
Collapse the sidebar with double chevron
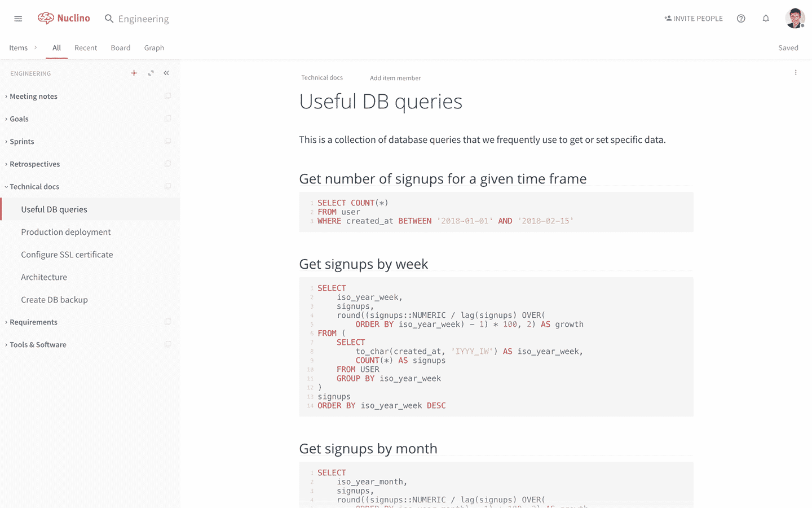pos(166,73)
